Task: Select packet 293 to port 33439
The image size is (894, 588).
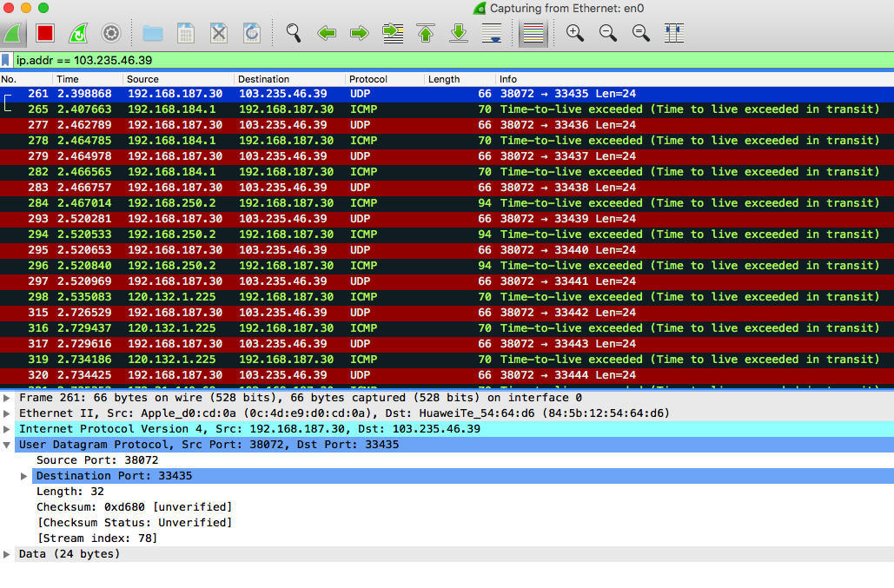Action: [x=447, y=219]
